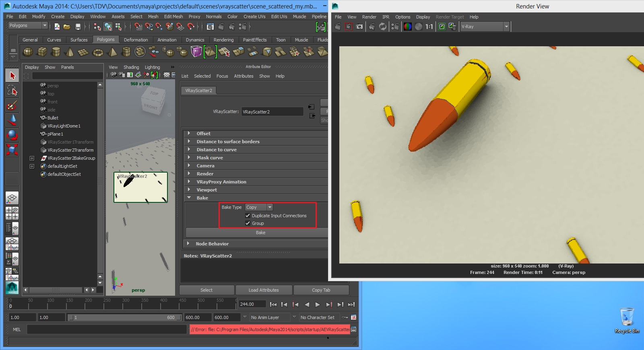Click the save scene floppy icon
The image size is (644, 350).
coord(78,27)
